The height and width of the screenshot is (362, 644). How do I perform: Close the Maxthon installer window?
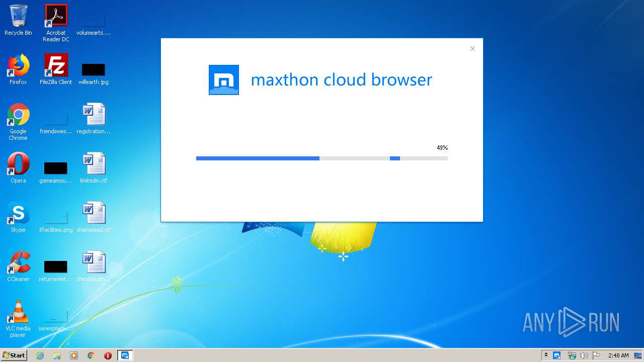pyautogui.click(x=472, y=49)
